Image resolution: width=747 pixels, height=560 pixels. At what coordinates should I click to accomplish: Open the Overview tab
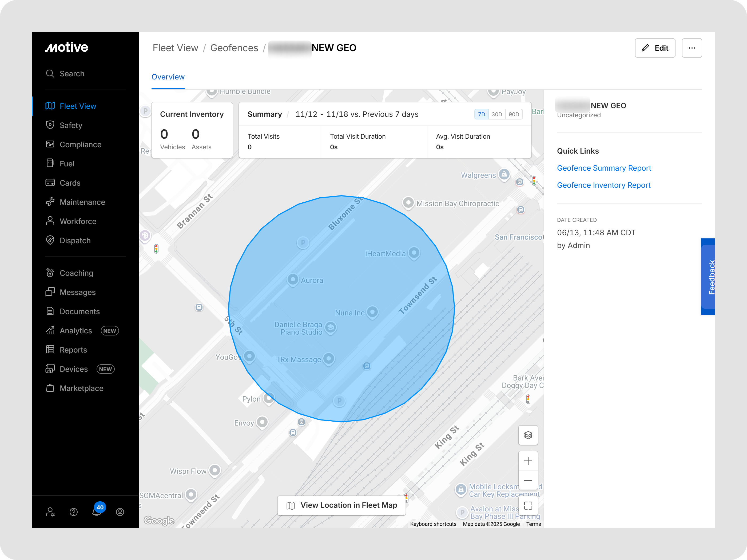[168, 77]
